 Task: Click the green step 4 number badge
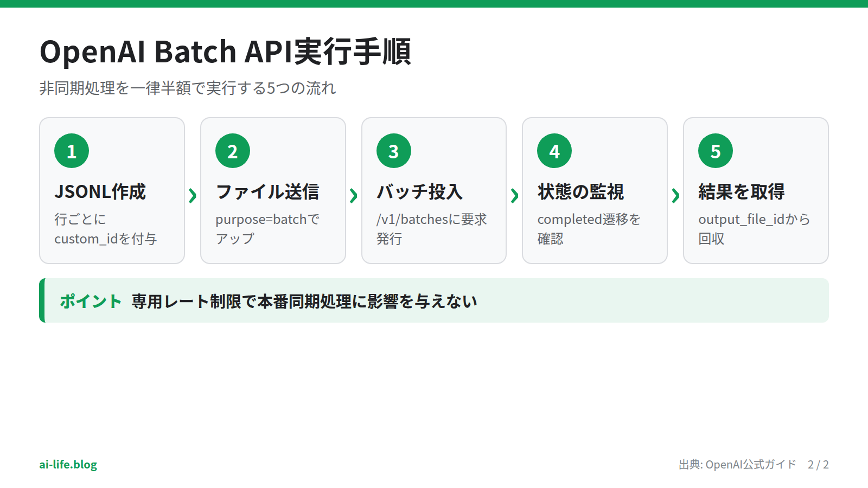[554, 151]
